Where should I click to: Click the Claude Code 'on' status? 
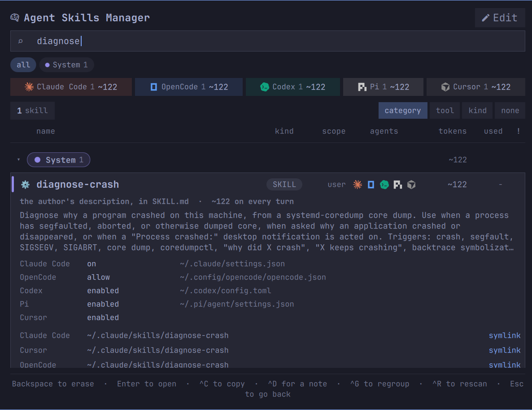pyautogui.click(x=91, y=264)
